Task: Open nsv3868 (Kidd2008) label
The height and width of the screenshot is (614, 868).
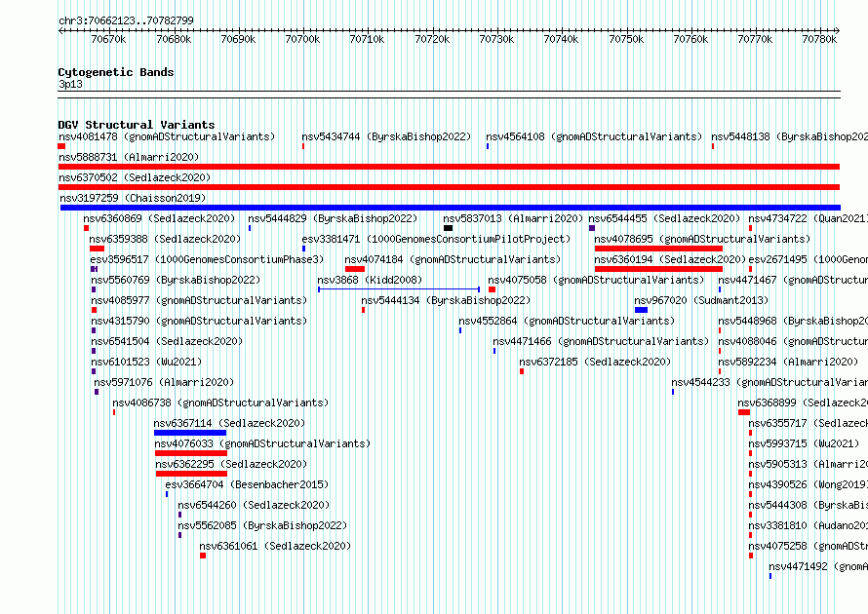Action: [x=370, y=280]
